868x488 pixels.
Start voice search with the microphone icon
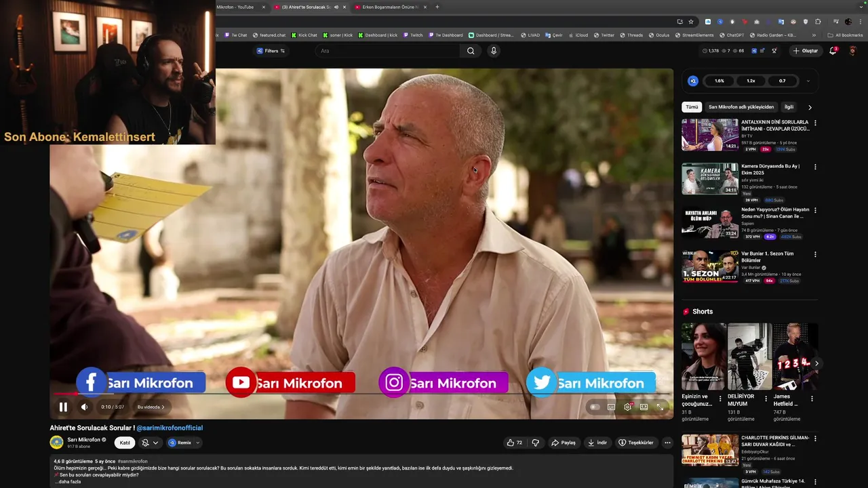[494, 51]
